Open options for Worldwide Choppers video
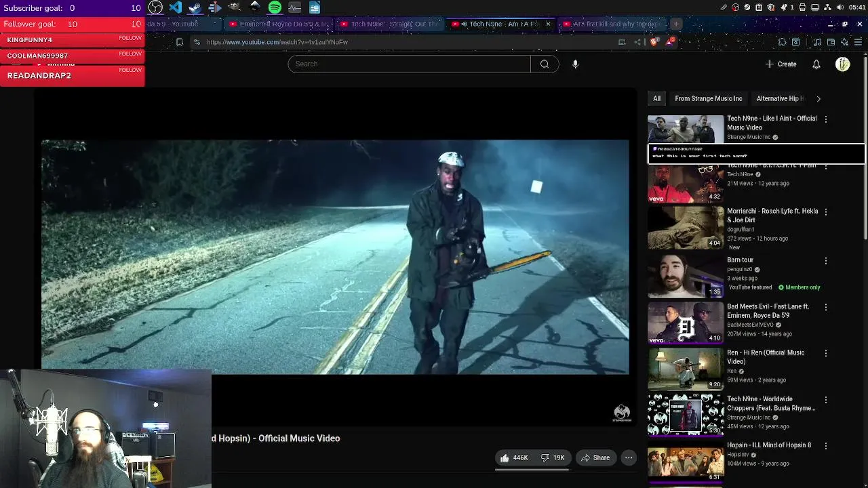Image resolution: width=868 pixels, height=488 pixels. [x=825, y=399]
